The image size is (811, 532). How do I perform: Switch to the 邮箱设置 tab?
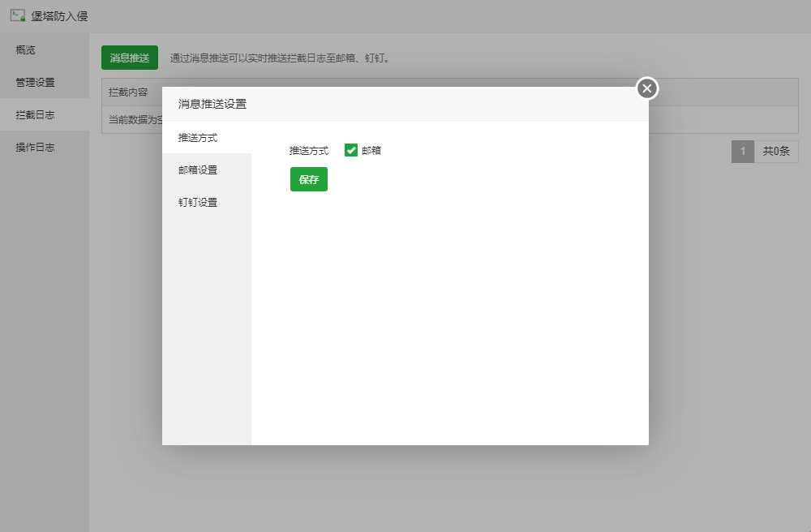[198, 170]
